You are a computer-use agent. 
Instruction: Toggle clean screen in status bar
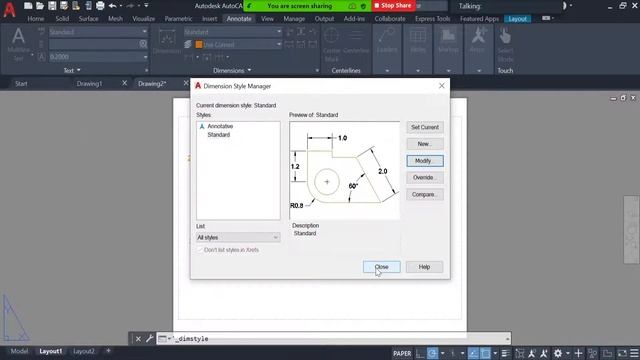622,353
